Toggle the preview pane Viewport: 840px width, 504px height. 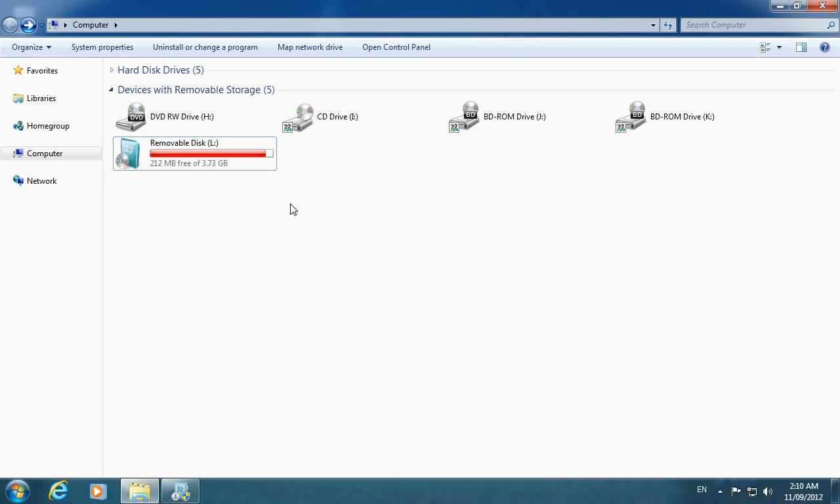(801, 47)
